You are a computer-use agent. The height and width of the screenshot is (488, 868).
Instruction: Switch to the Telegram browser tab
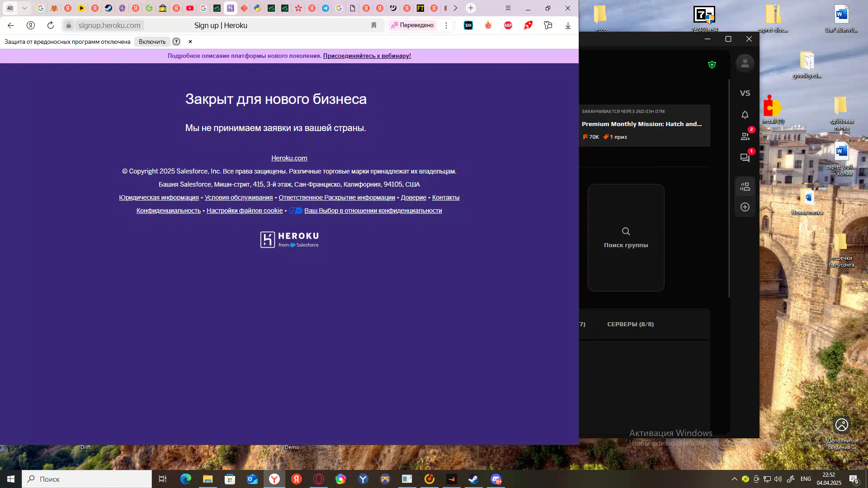click(x=325, y=8)
